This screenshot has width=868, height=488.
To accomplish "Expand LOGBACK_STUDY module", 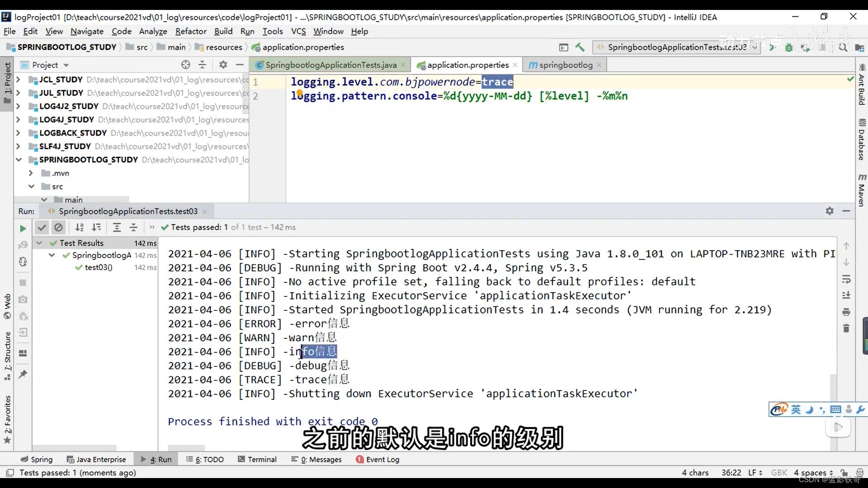I will (18, 133).
